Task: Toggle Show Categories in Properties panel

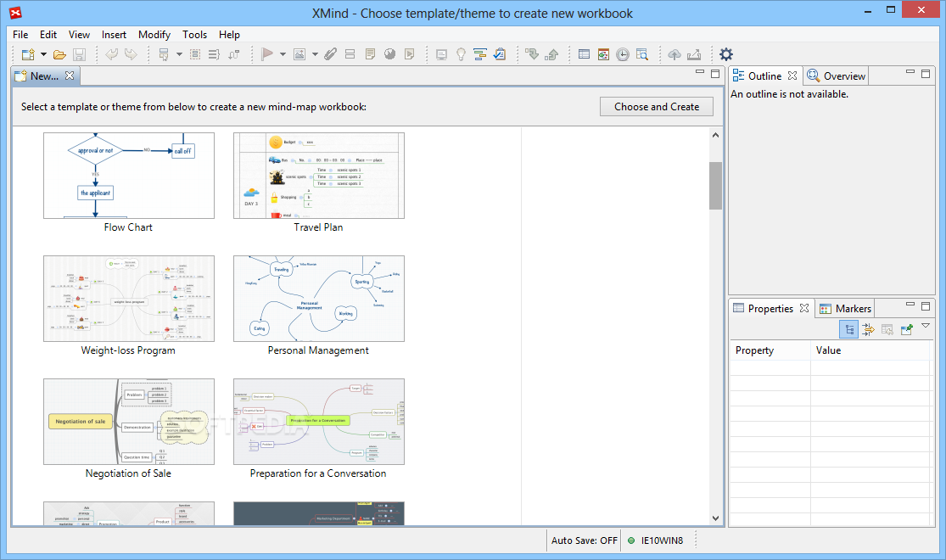Action: tap(849, 329)
